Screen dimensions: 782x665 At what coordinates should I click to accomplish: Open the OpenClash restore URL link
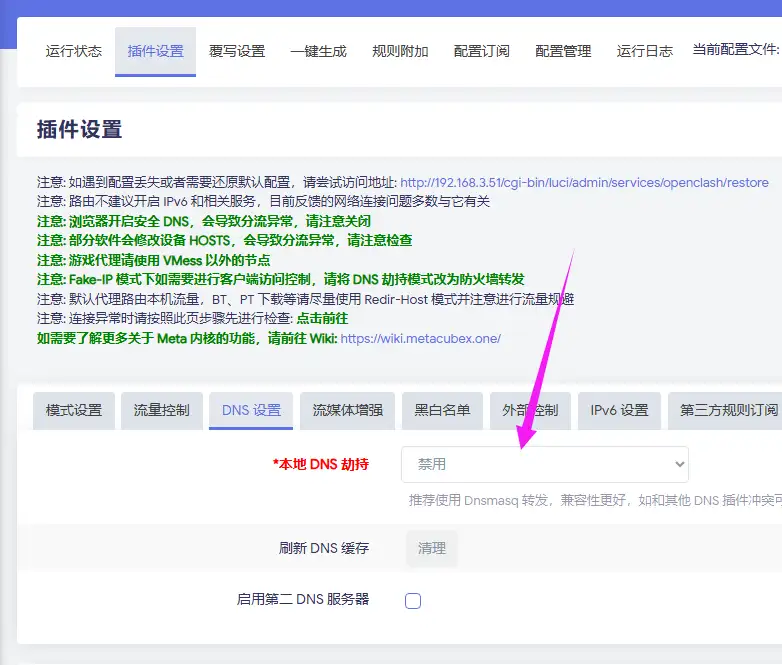(x=584, y=183)
